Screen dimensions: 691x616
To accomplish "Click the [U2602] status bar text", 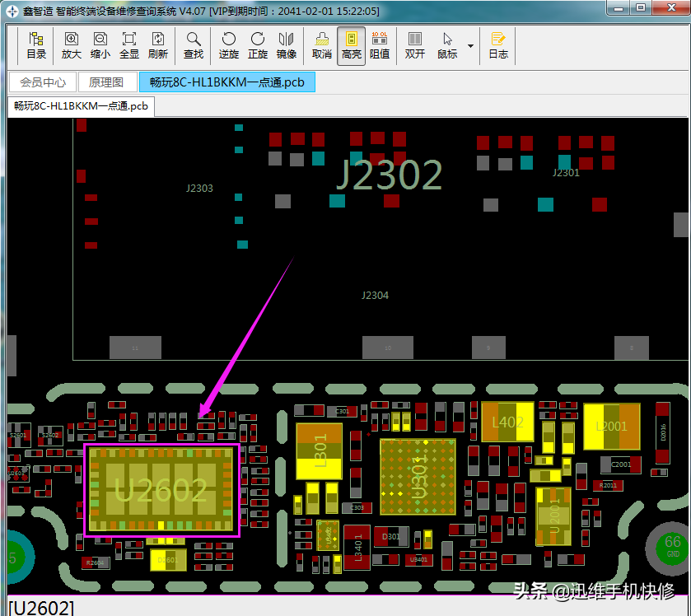I will (x=41, y=608).
